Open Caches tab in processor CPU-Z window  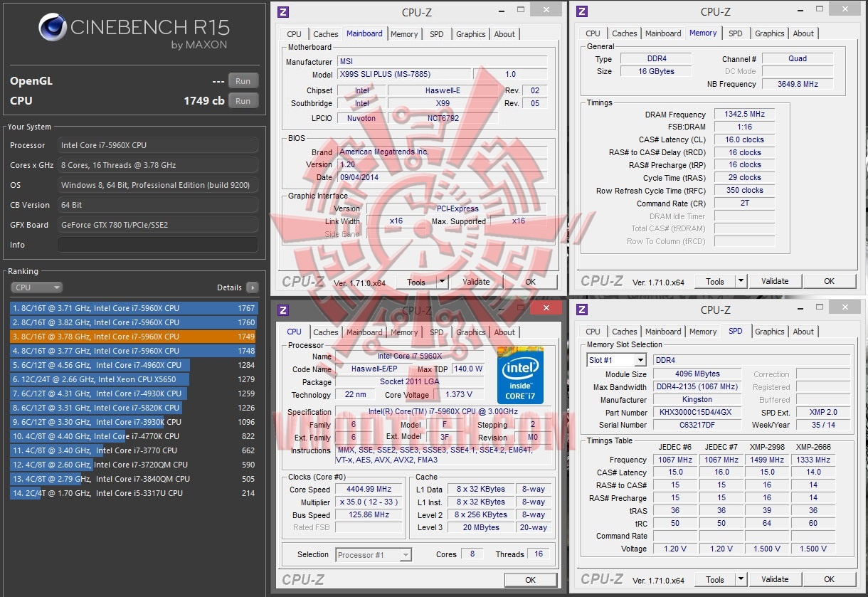[x=326, y=332]
